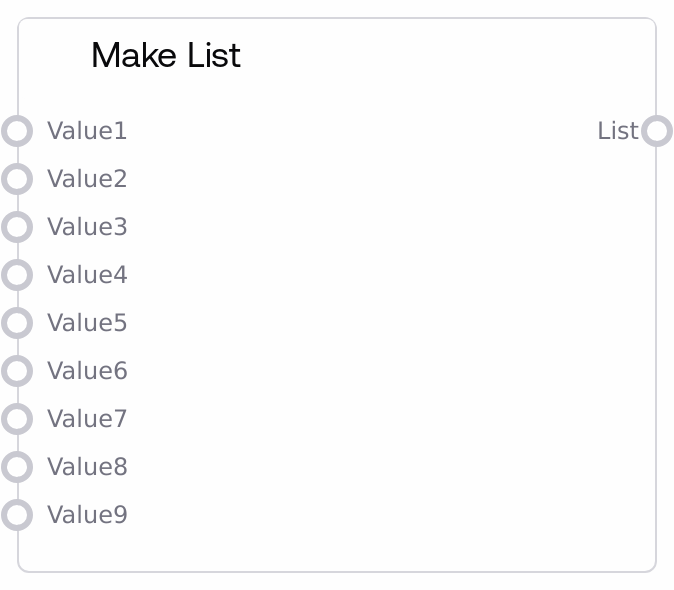Select the Value2 text label
The image size is (674, 590).
(87, 179)
